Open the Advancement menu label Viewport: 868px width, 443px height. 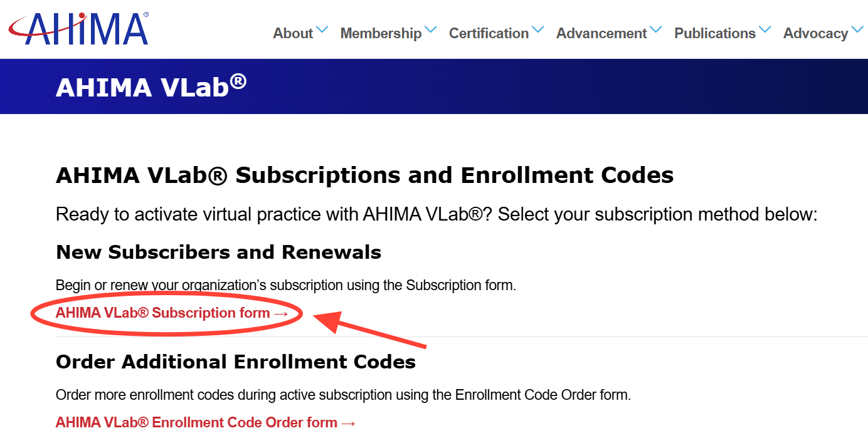pos(601,34)
